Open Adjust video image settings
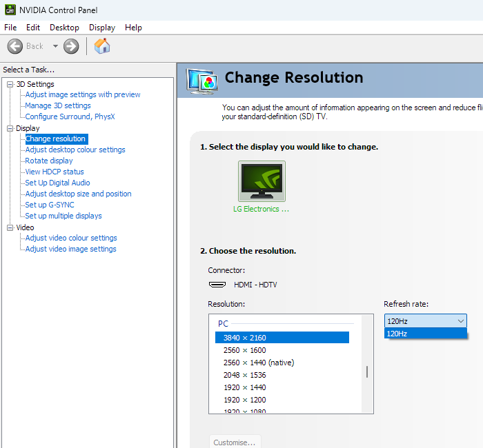Screen dimensions: 483x448 coord(71,249)
